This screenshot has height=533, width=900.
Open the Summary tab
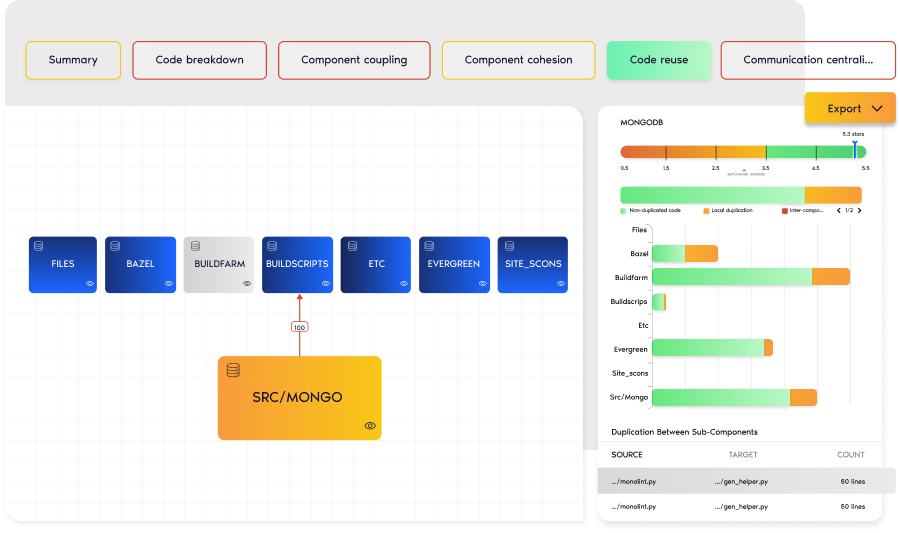click(x=73, y=60)
